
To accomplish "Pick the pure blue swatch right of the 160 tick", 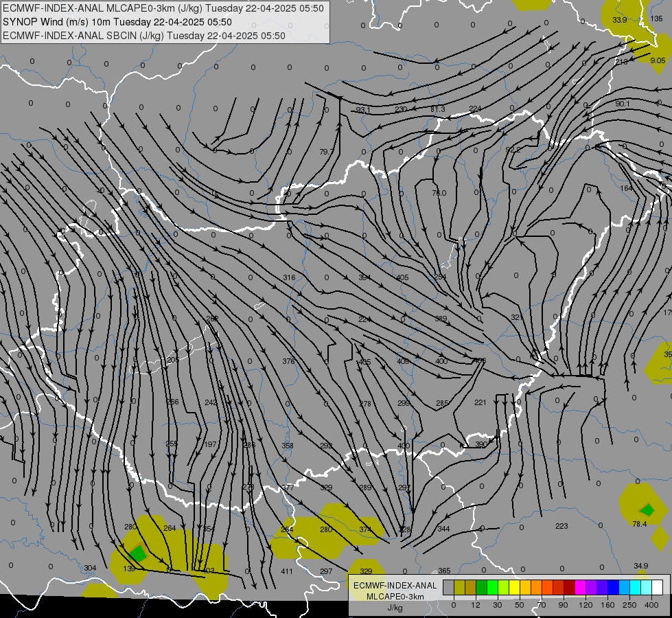I will pyautogui.click(x=613, y=588).
